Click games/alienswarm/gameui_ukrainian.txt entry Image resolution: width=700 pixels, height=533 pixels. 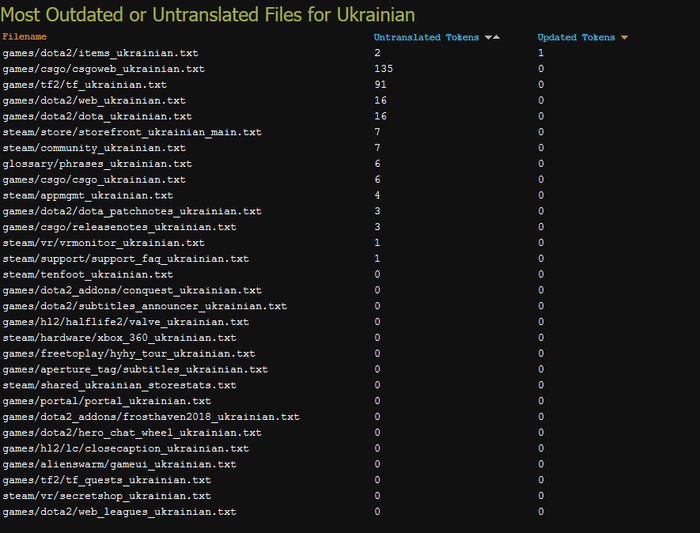[119, 464]
